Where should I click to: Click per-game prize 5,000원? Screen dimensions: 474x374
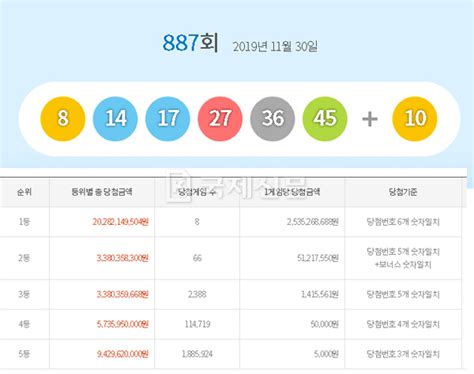[x=326, y=354]
